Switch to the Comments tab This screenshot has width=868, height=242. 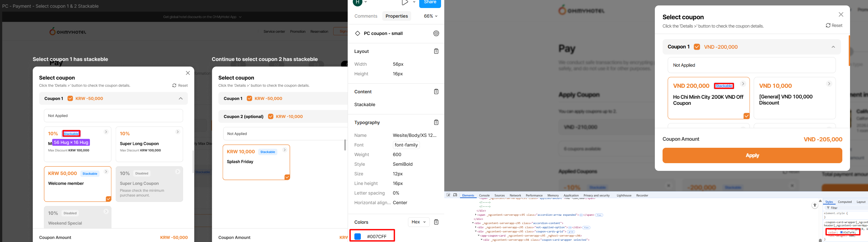coord(366,16)
